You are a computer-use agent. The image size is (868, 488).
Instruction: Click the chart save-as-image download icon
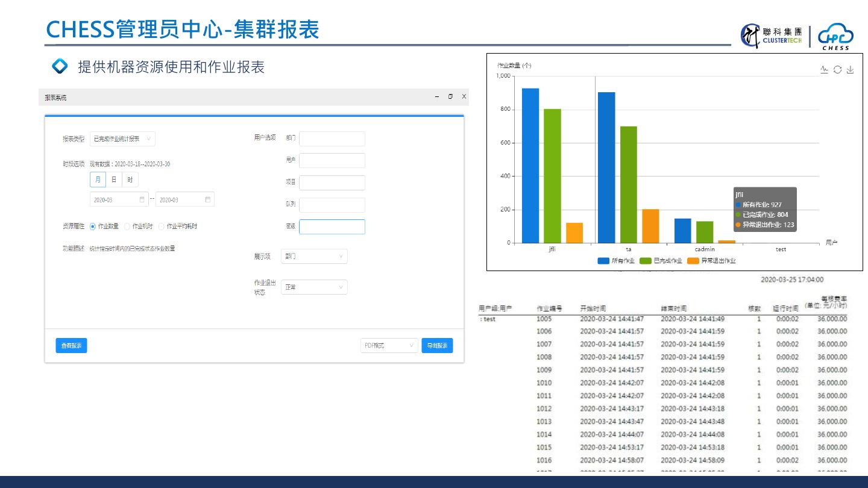pyautogui.click(x=850, y=69)
